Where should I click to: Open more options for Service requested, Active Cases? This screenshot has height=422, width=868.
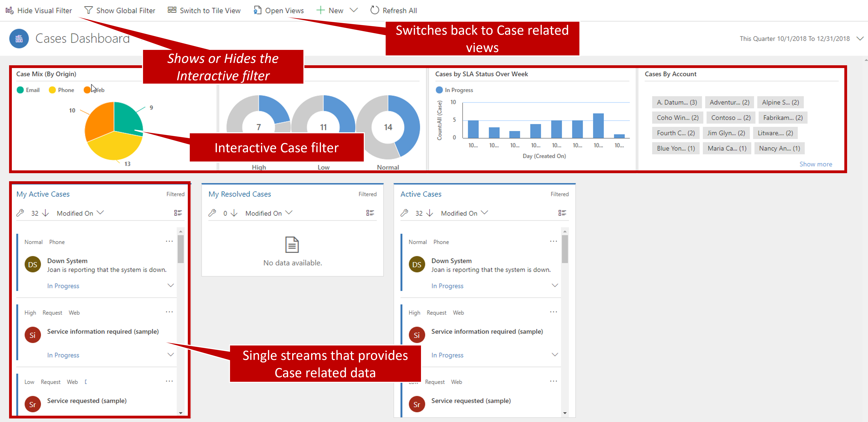(x=553, y=381)
